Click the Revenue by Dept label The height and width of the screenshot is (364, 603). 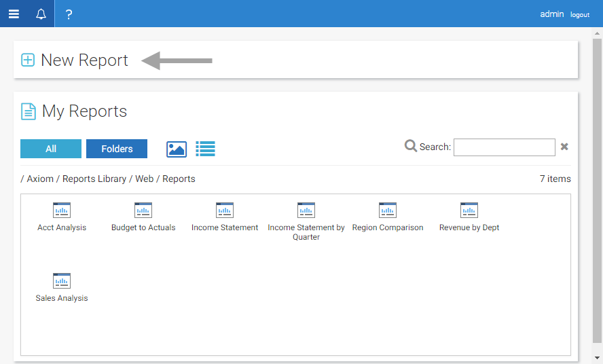click(469, 227)
